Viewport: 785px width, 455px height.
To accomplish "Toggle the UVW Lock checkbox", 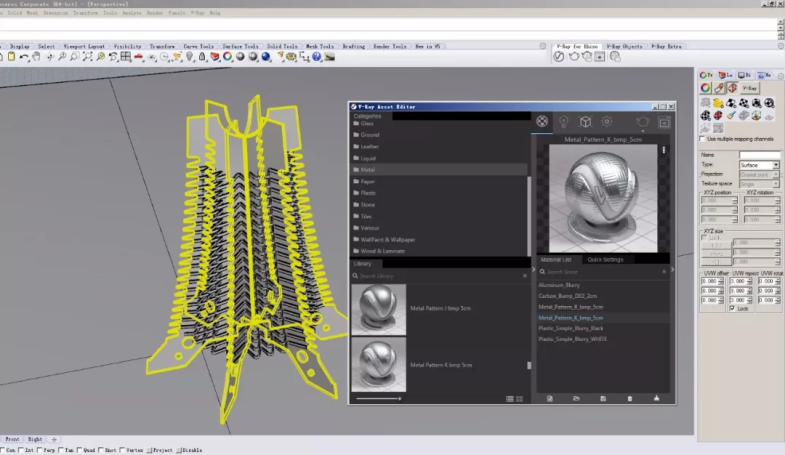I will click(734, 308).
